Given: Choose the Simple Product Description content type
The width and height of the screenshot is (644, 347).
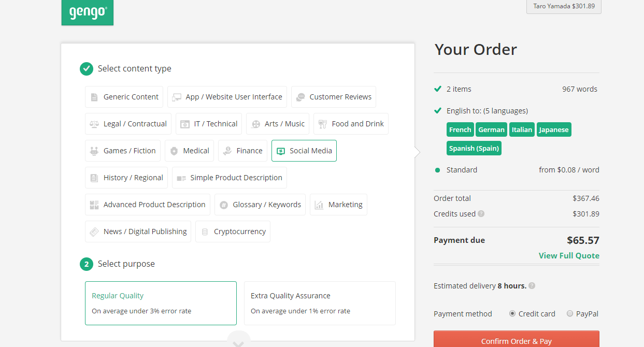Looking at the screenshot, I should point(230,178).
